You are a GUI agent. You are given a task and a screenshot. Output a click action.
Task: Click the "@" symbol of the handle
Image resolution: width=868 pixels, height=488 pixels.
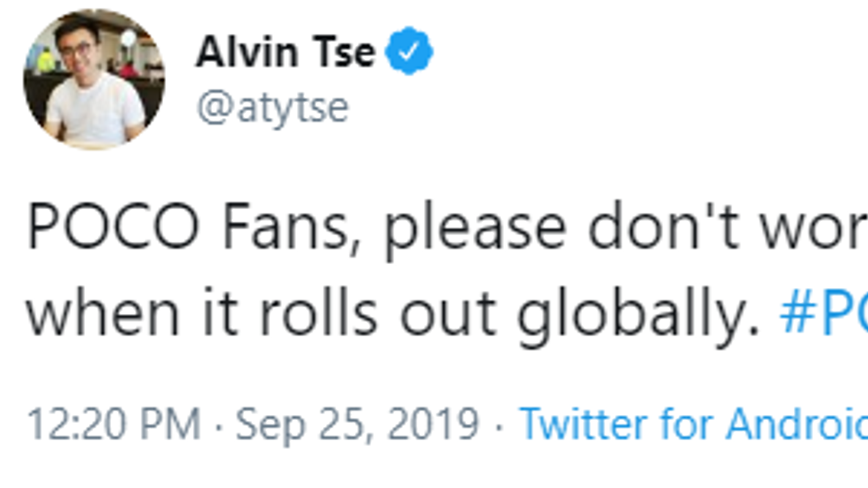(x=215, y=107)
